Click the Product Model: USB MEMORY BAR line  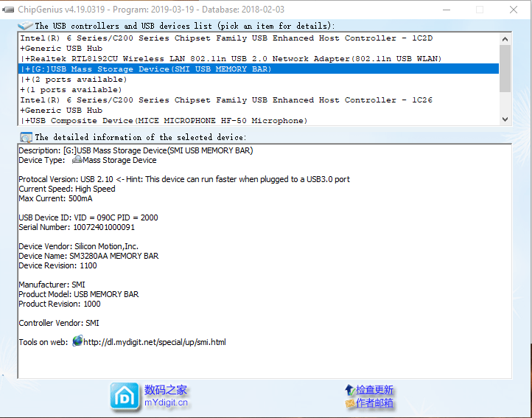(x=79, y=294)
